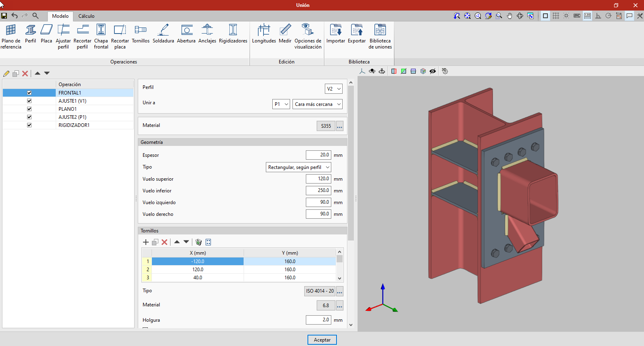The image size is (644, 346).
Task: Select the Recortar perfil tool
Action: (x=82, y=36)
